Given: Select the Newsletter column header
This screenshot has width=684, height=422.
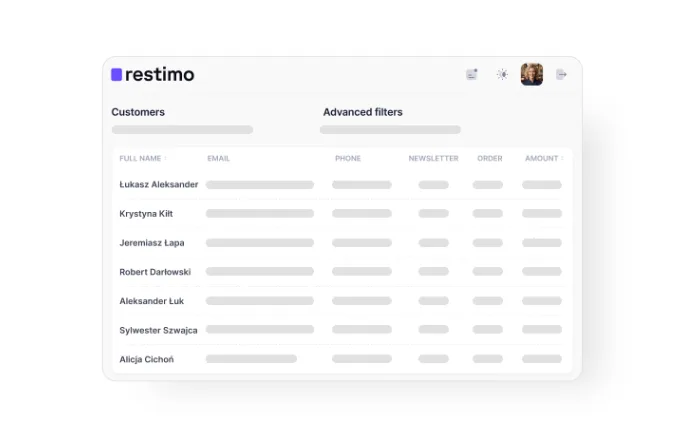Looking at the screenshot, I should pos(433,158).
